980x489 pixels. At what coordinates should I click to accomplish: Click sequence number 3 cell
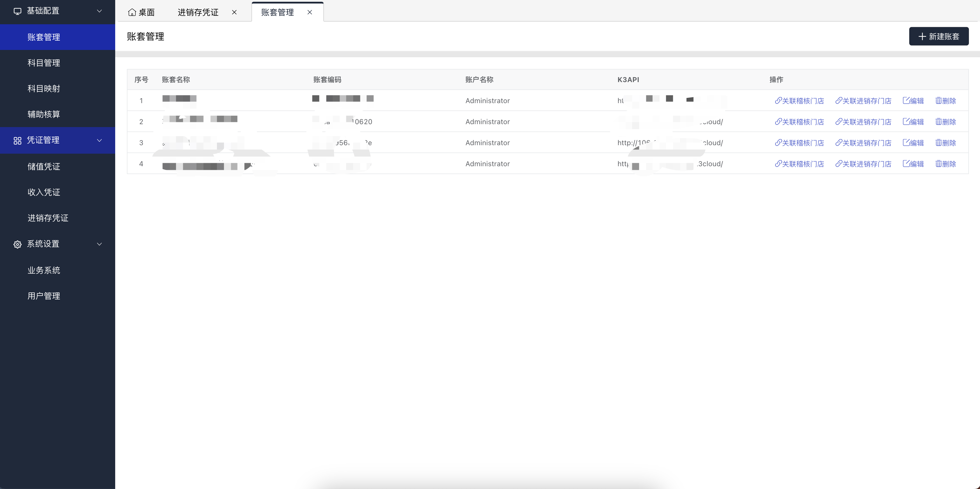point(141,143)
